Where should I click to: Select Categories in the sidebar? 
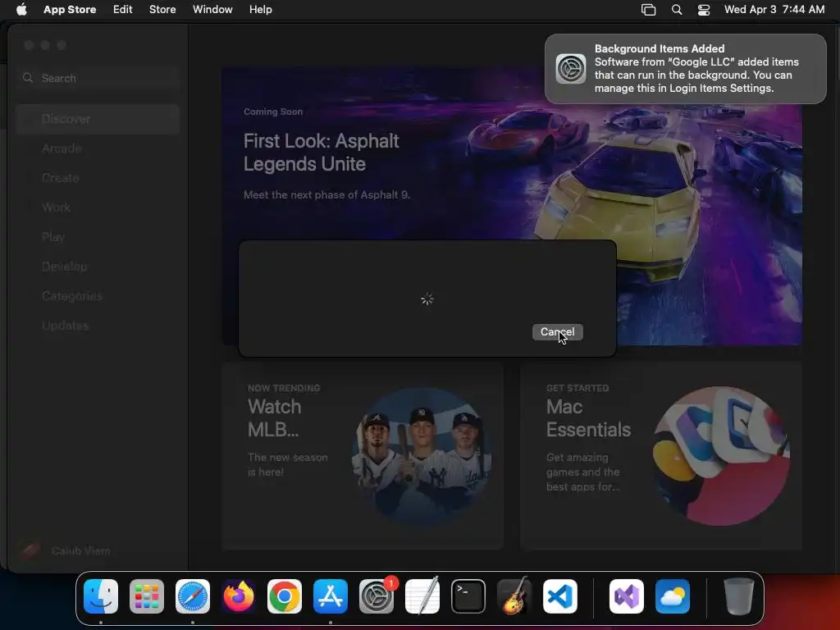pyautogui.click(x=98, y=295)
